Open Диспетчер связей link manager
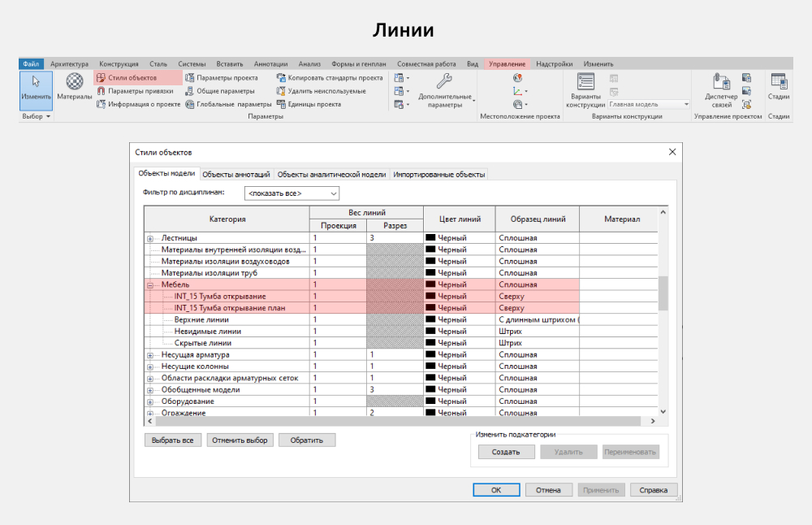Image resolution: width=812 pixels, height=525 pixels. pos(721,90)
